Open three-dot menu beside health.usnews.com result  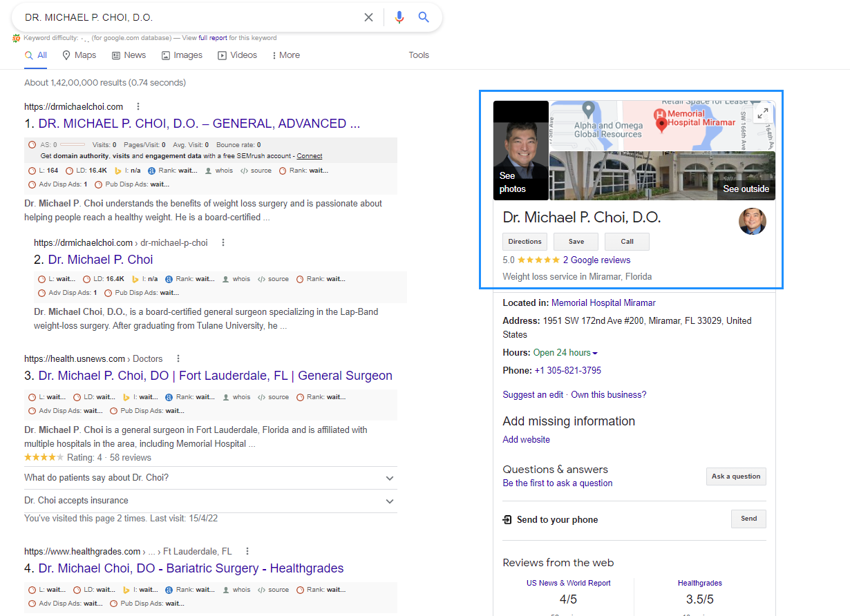[178, 358]
